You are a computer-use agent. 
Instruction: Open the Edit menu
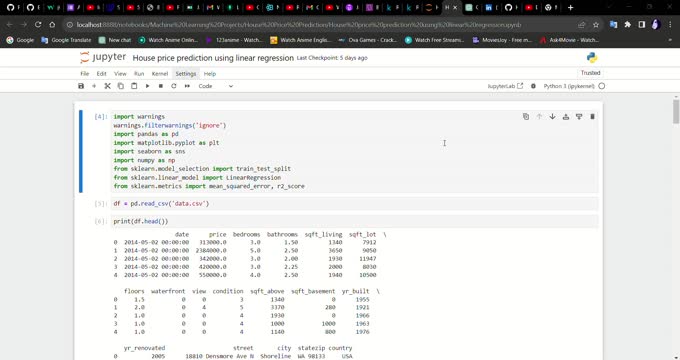101,73
